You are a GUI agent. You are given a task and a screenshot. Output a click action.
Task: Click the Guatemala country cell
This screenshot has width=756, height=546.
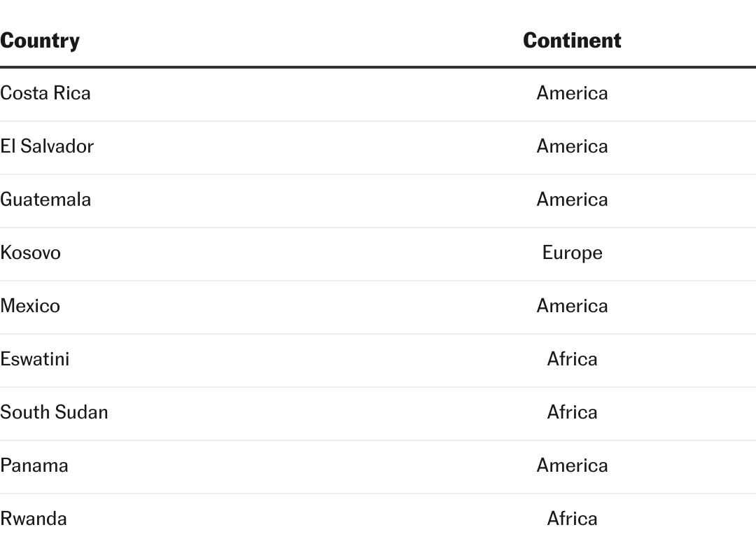(45, 199)
